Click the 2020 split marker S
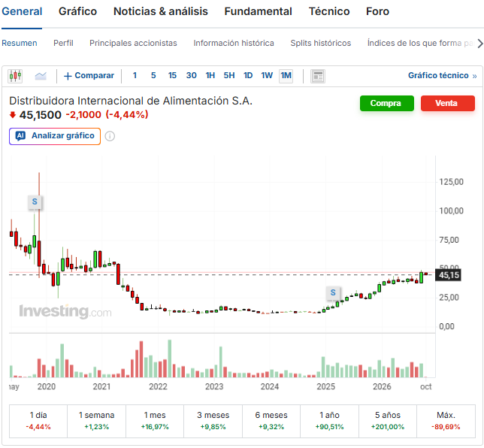The image size is (484, 448). 35,201
